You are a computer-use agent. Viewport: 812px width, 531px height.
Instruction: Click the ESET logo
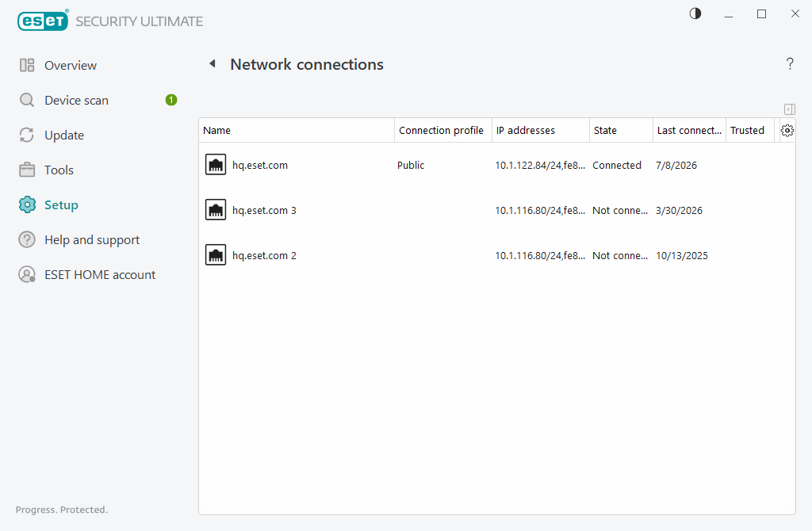pyautogui.click(x=43, y=21)
